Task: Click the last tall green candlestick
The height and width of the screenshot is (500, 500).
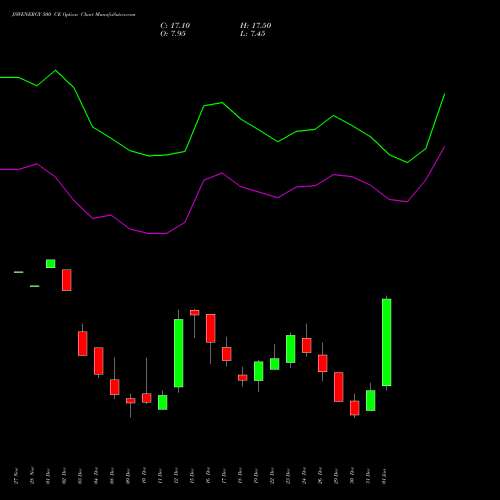Action: pyautogui.click(x=387, y=342)
